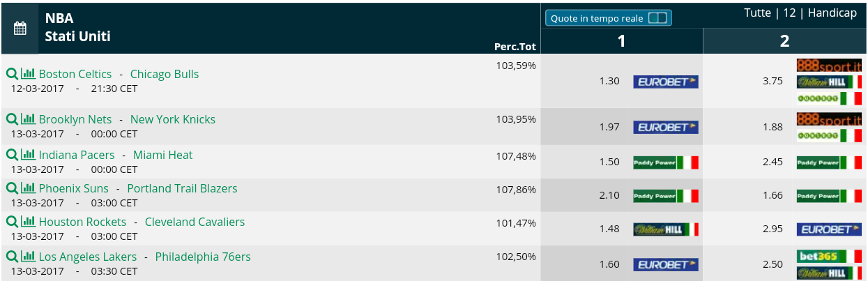Click magnifier icon for Boston Celtics match
The height and width of the screenshot is (281, 868).
coord(12,74)
